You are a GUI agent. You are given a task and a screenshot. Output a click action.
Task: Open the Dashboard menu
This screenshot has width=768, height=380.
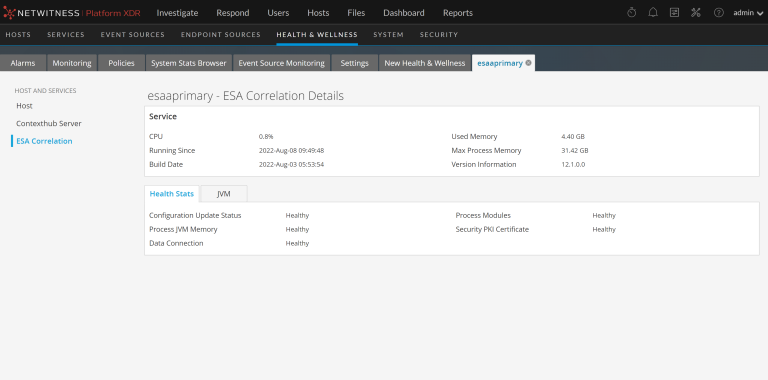pyautogui.click(x=404, y=13)
